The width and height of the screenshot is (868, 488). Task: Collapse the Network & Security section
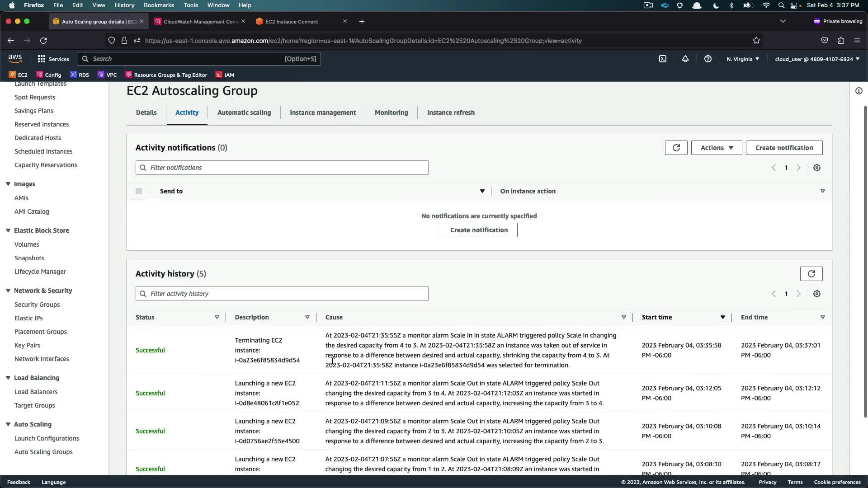pos(8,291)
